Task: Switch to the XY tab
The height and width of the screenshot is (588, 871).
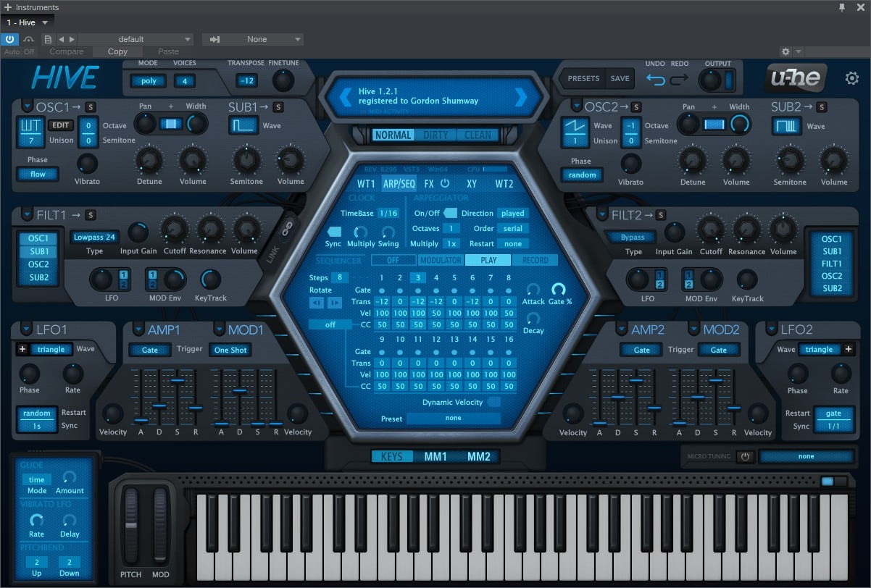Action: tap(472, 184)
